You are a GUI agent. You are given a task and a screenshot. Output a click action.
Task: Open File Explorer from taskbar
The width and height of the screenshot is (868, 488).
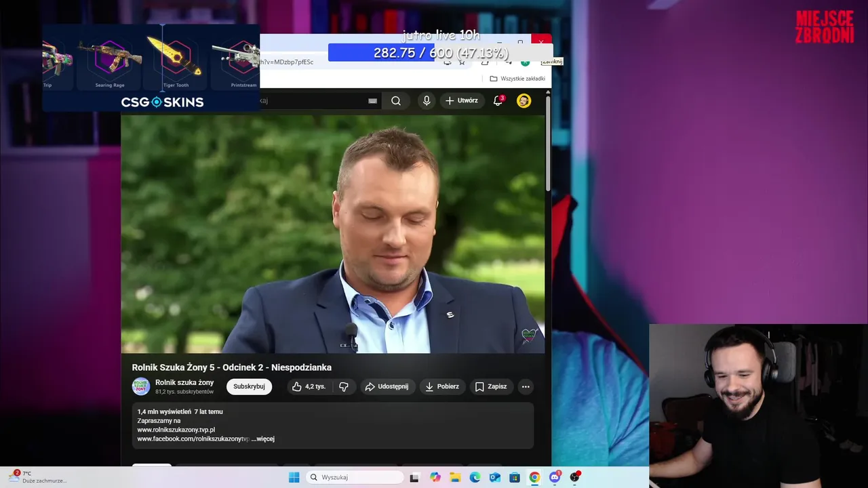(x=455, y=477)
